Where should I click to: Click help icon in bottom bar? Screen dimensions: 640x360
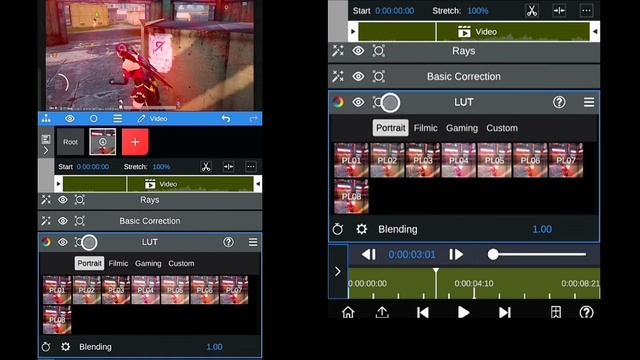click(x=586, y=312)
